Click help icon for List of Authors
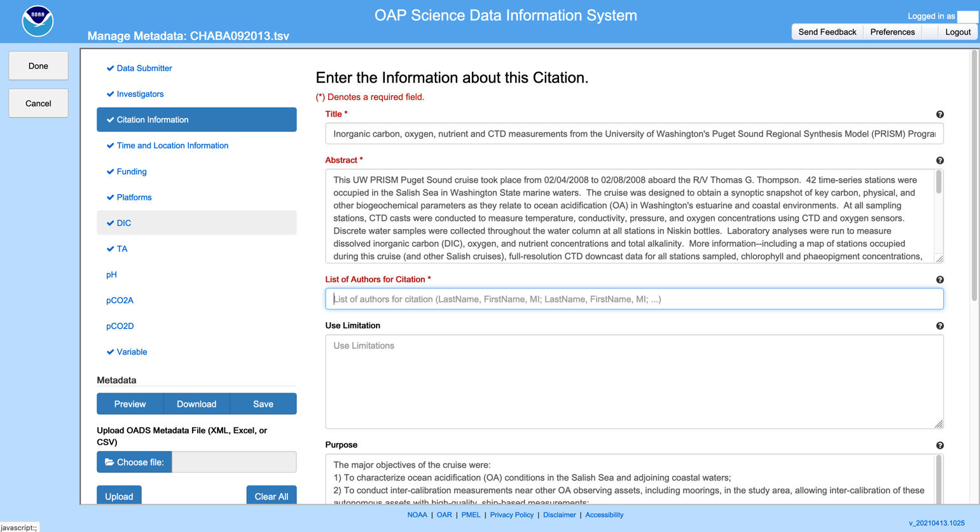This screenshot has width=980, height=532. pos(939,280)
